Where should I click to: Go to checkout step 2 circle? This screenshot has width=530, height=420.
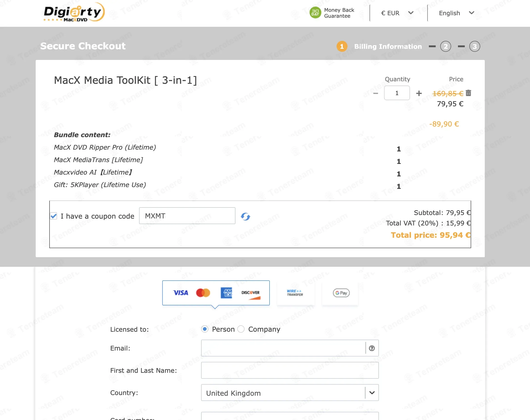pos(445,46)
